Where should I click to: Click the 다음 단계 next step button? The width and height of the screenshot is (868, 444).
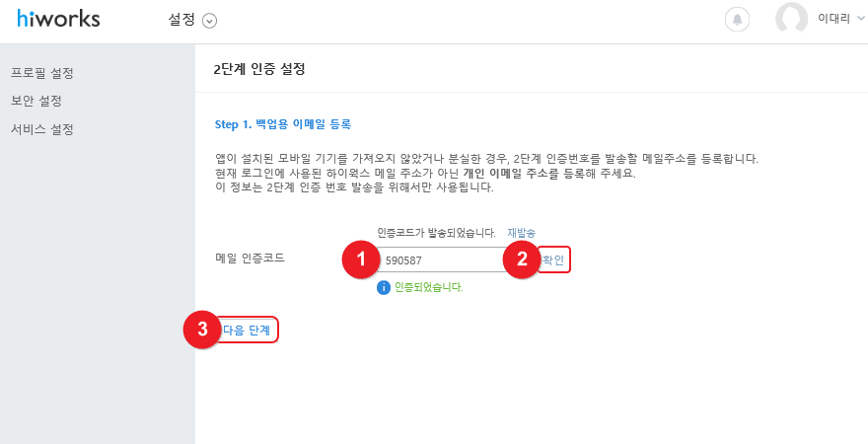coord(247,331)
